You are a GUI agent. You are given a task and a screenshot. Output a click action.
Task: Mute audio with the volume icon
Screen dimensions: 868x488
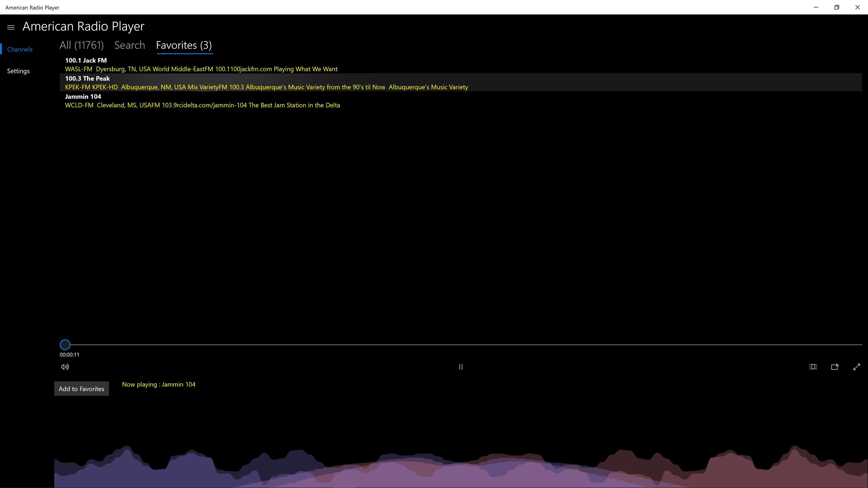click(x=65, y=367)
